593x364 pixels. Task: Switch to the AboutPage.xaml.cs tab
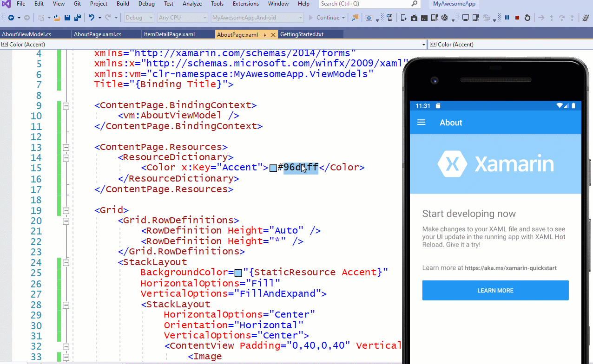click(x=106, y=35)
